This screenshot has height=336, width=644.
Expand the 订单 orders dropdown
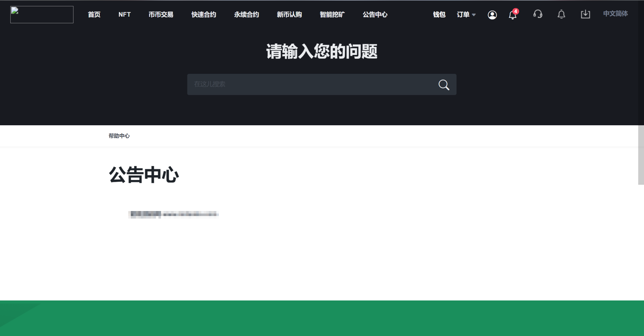coord(466,14)
